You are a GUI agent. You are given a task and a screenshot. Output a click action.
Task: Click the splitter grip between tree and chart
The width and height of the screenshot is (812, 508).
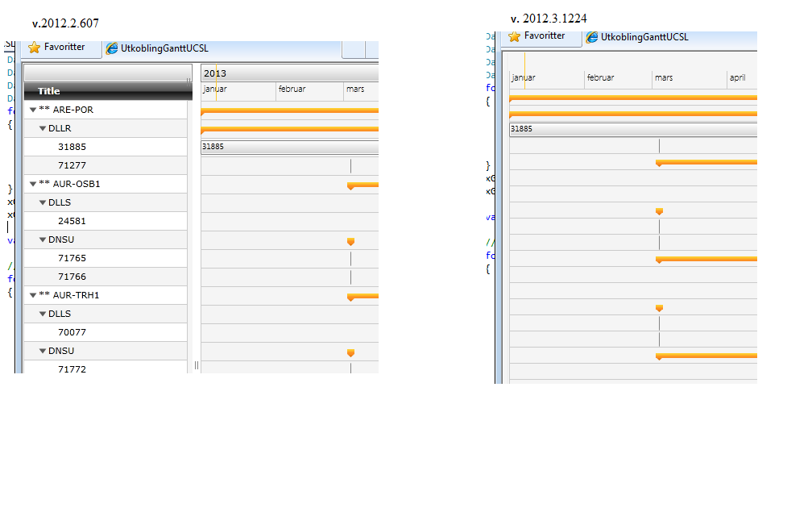(197, 365)
